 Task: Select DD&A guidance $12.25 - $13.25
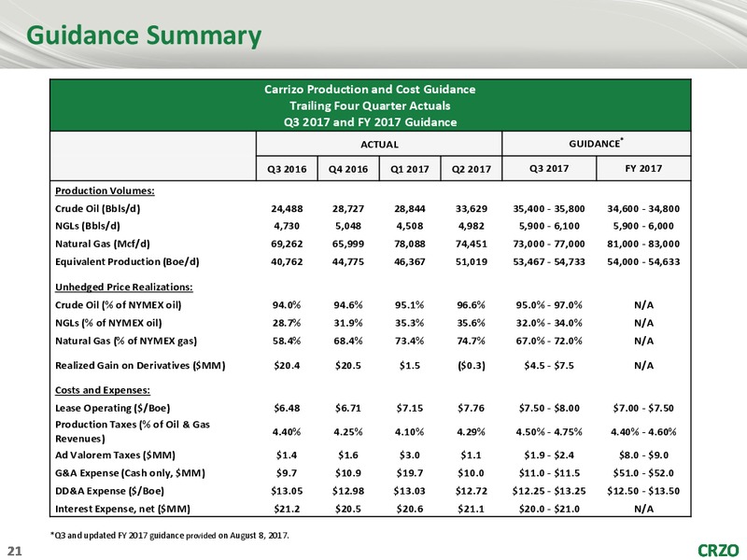[549, 491]
